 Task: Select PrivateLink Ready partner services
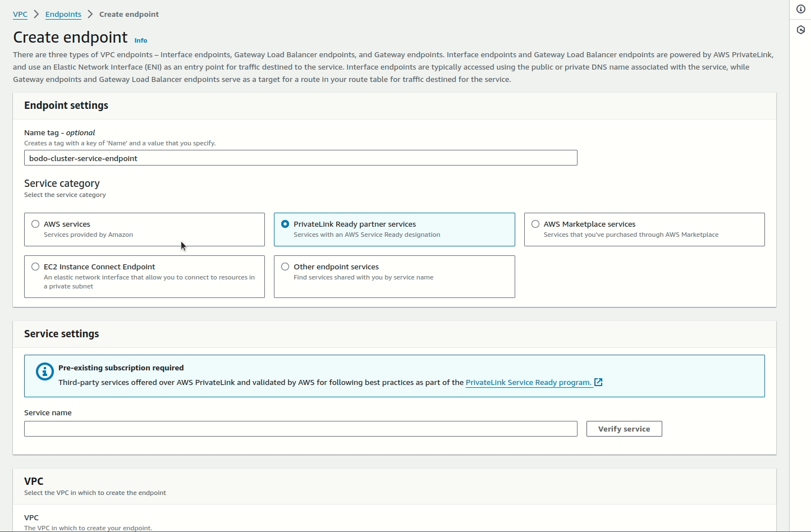pos(285,223)
